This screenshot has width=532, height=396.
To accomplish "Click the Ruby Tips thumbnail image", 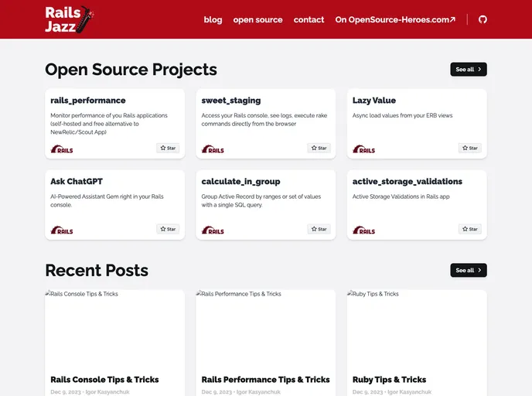I will tap(417, 329).
